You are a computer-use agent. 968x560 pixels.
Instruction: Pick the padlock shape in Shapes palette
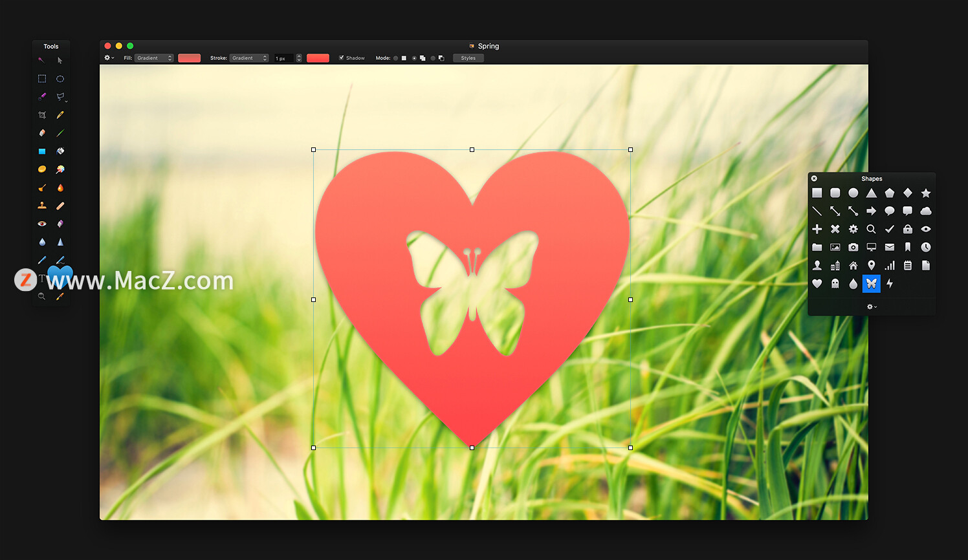[x=908, y=229]
